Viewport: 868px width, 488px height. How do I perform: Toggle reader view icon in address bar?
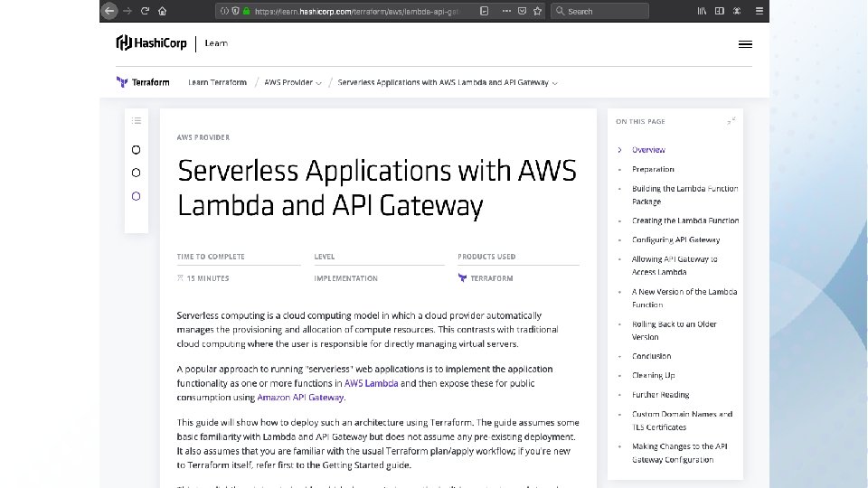click(485, 11)
